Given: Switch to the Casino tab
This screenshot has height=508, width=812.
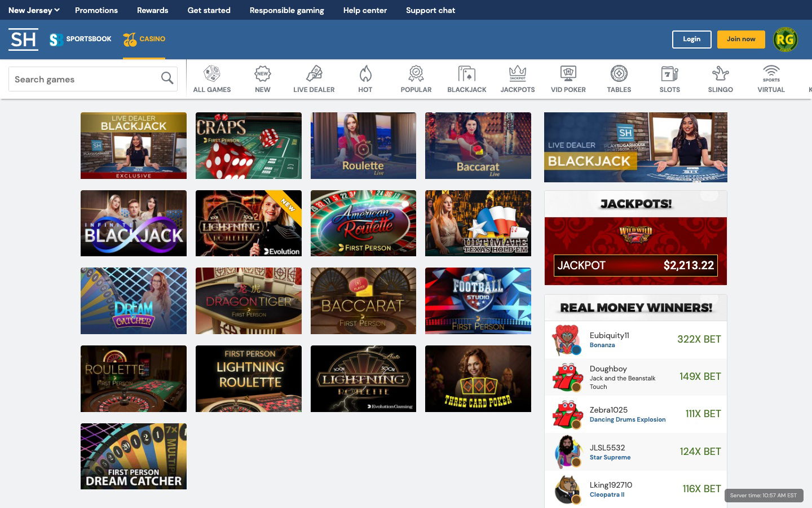Looking at the screenshot, I should pyautogui.click(x=144, y=39).
